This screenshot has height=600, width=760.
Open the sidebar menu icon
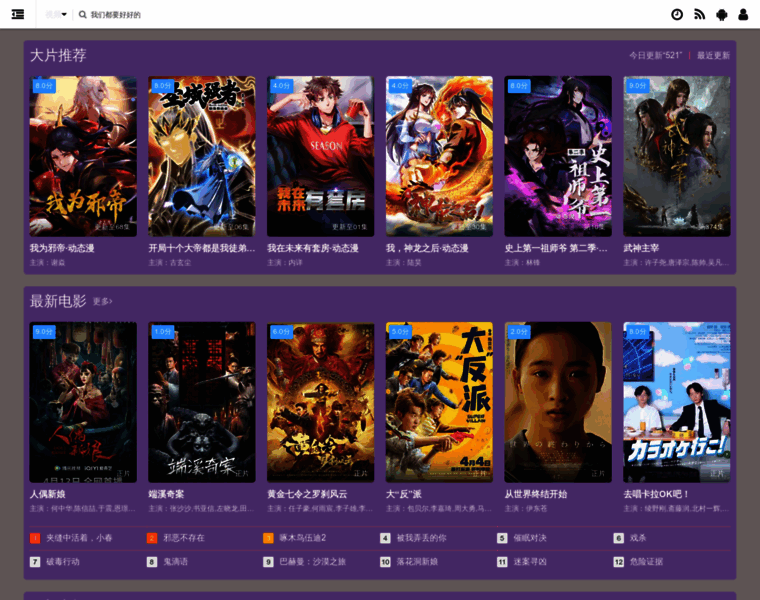pyautogui.click(x=18, y=15)
